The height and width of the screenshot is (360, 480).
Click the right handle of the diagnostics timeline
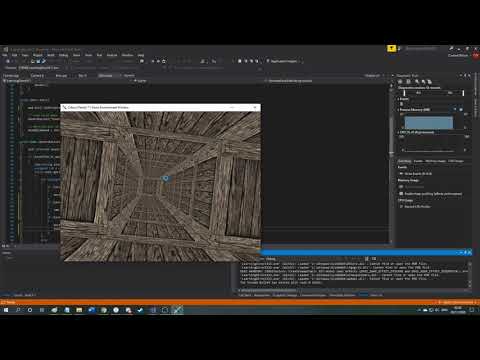(x=463, y=93)
